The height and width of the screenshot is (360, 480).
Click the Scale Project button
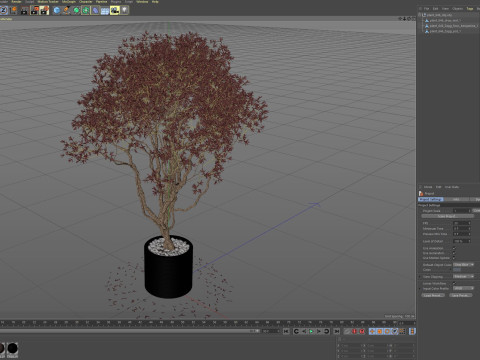coord(447,216)
